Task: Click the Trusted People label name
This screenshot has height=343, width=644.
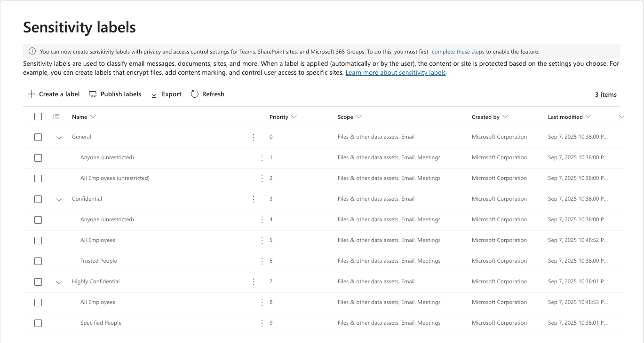Action: click(x=98, y=261)
